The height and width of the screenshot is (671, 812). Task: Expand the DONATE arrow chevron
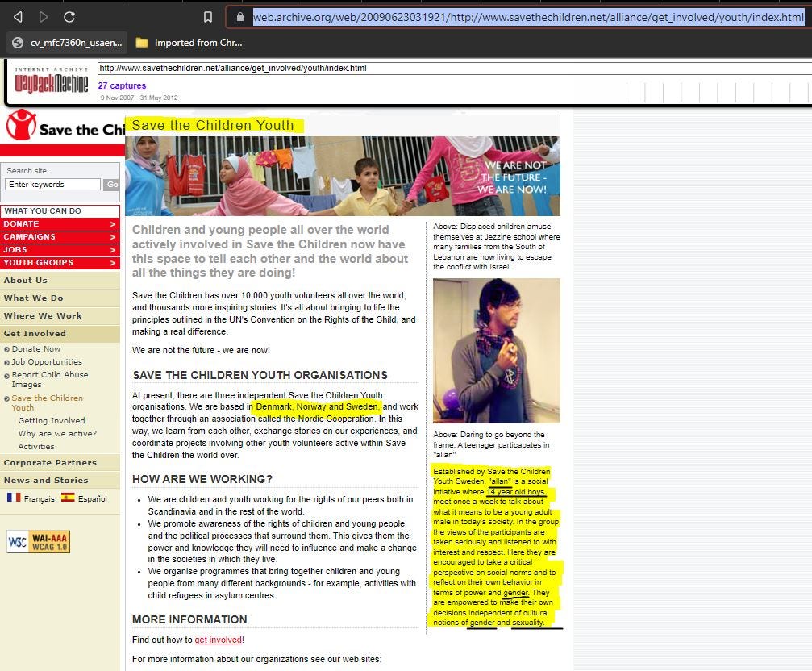[x=112, y=224]
